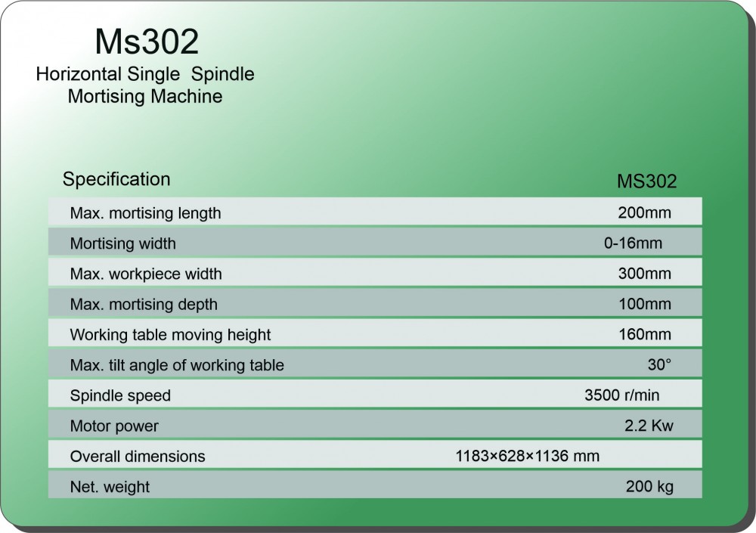756x533 pixels.
Task: Click the Horizontal Single Spindle Mortising Machine subtitle
Action: pos(145,85)
